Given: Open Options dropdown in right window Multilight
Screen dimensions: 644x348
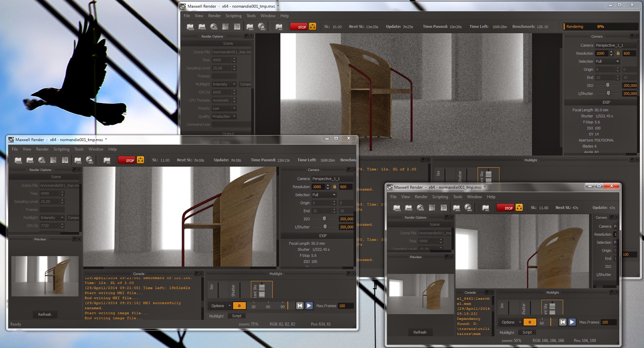Looking at the screenshot, I should 511,322.
